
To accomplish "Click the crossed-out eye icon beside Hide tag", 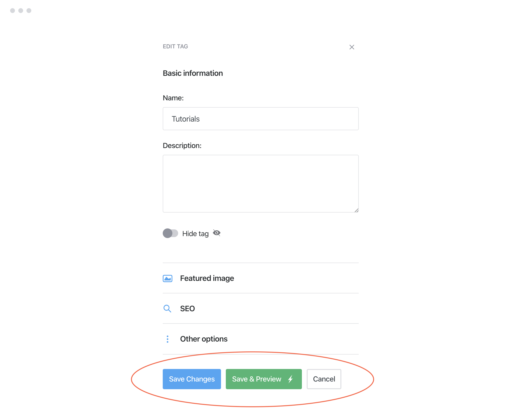I will 217,233.
